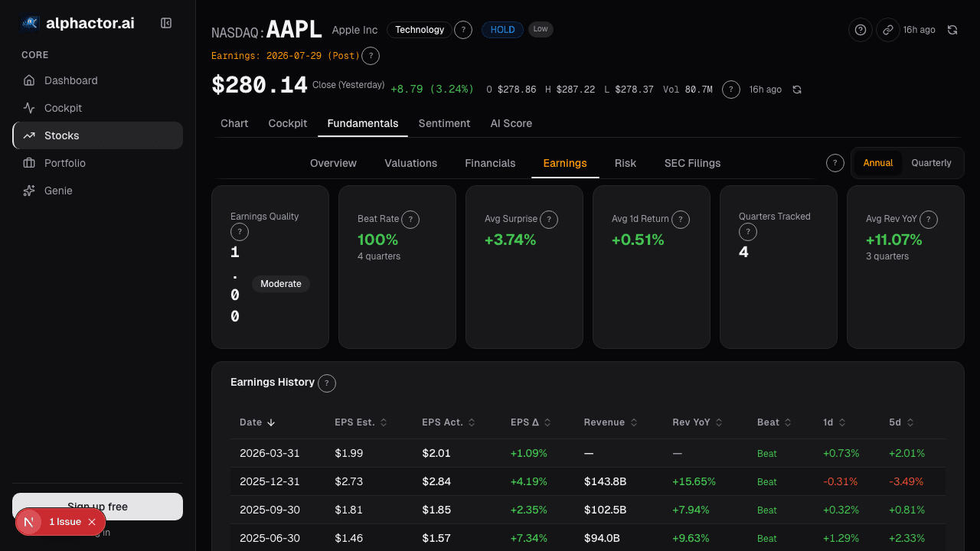
Task: Click the $102.5B revenue cell
Action: 606,510
